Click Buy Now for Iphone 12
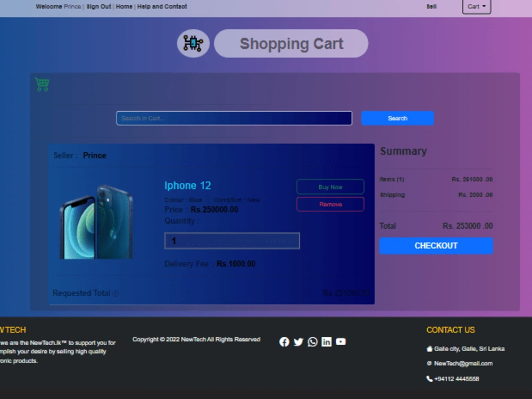Viewport: 532px width, 399px height. click(330, 187)
